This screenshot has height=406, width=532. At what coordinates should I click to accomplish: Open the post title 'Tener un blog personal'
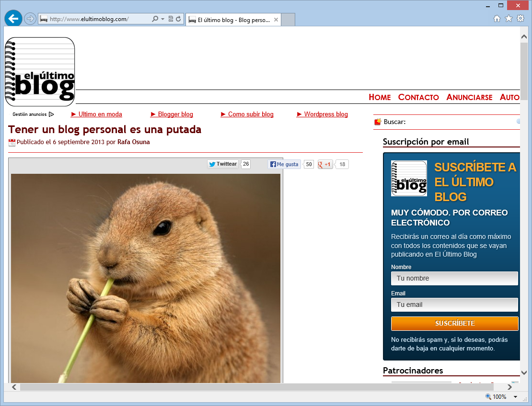click(104, 129)
